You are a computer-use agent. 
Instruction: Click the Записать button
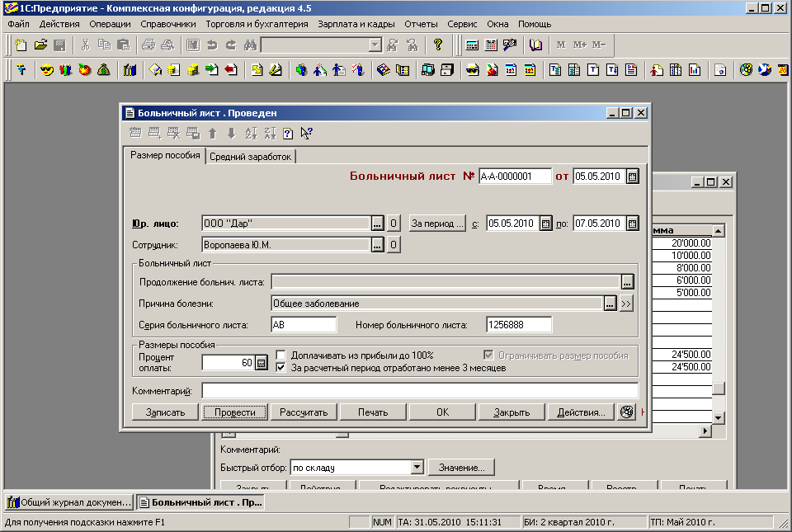click(x=165, y=412)
